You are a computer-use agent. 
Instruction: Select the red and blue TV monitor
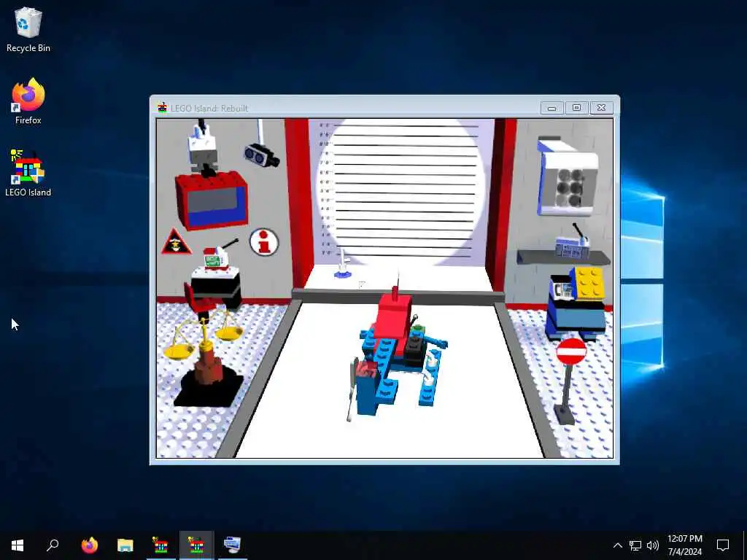coord(212,201)
